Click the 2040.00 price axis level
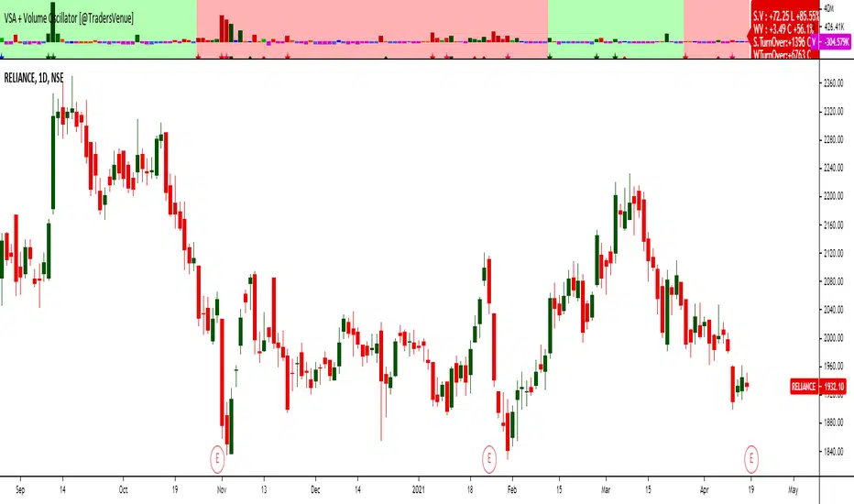 pos(833,310)
